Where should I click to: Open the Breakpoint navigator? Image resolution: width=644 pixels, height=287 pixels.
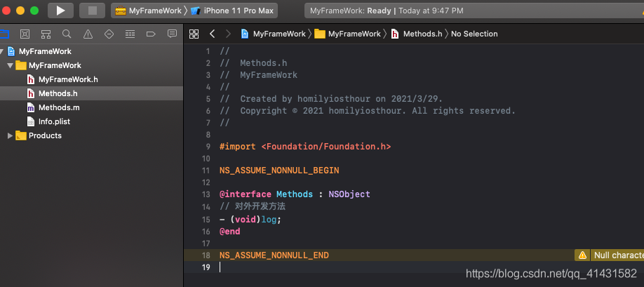(x=151, y=34)
